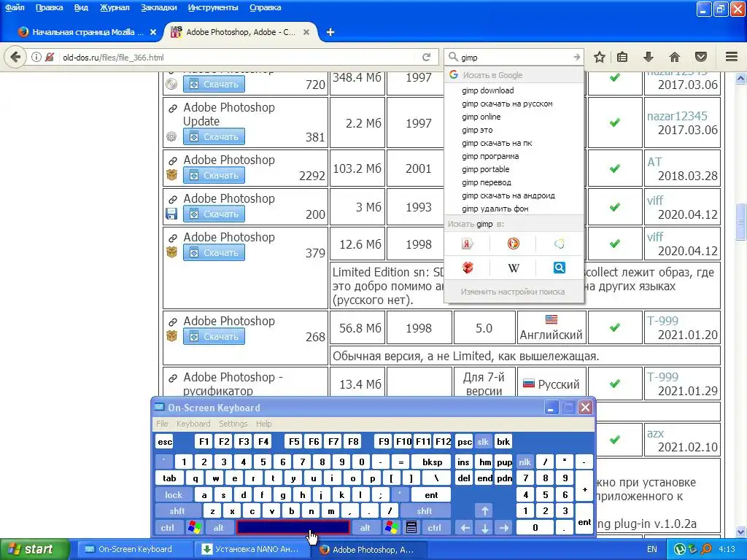
Task: Click Скачать button in the 268 downloads row
Action: tap(214, 336)
